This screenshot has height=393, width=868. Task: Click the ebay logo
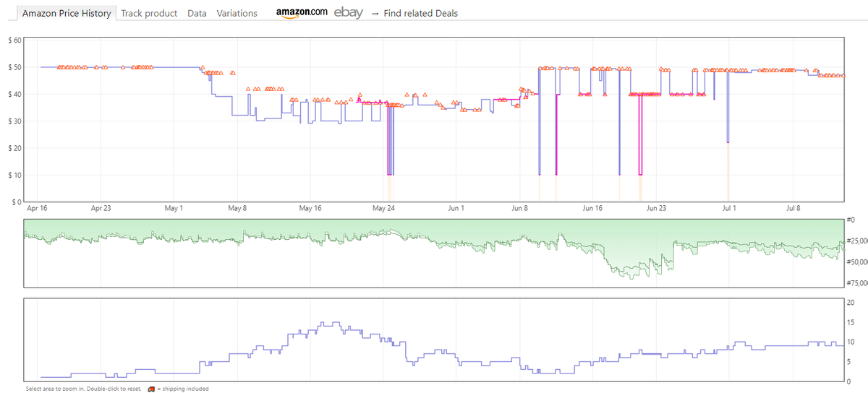pos(349,13)
